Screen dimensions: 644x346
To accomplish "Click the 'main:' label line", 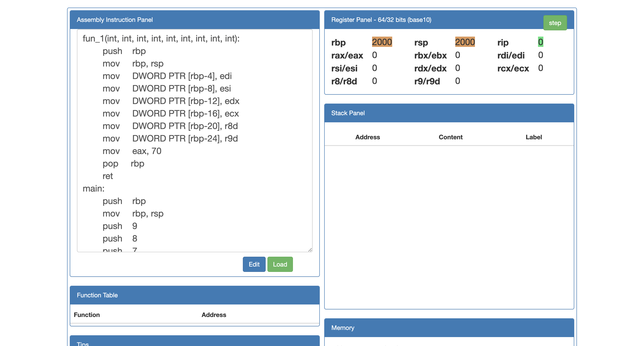I will (93, 188).
